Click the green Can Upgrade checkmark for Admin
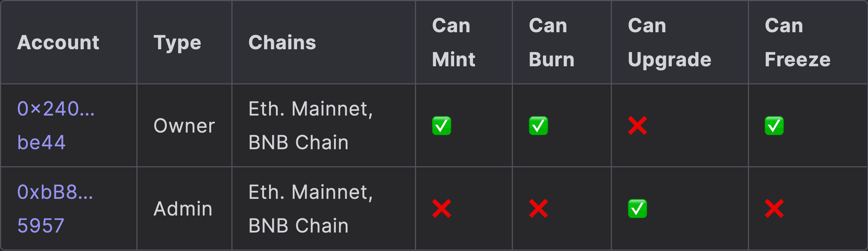868x251 pixels. pos(637,209)
